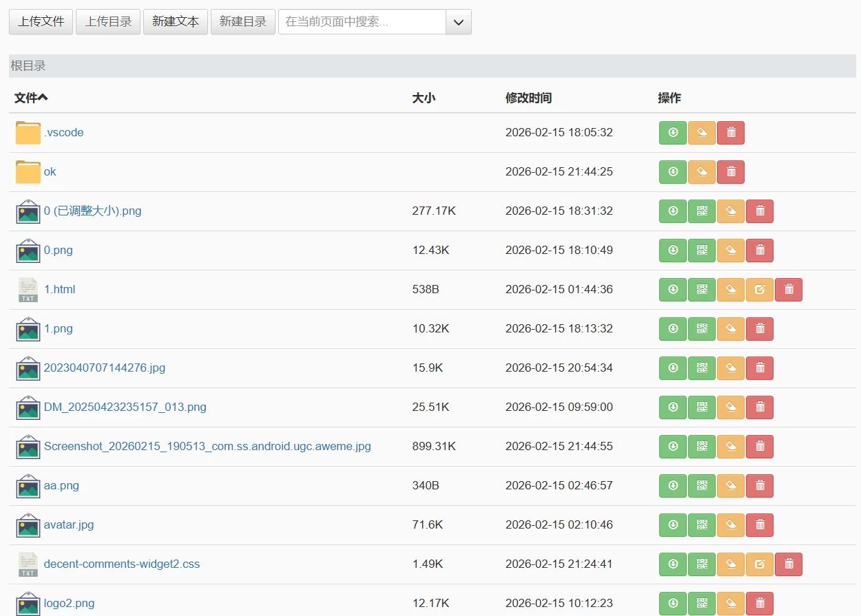Rename the 1.png file

pyautogui.click(x=731, y=329)
